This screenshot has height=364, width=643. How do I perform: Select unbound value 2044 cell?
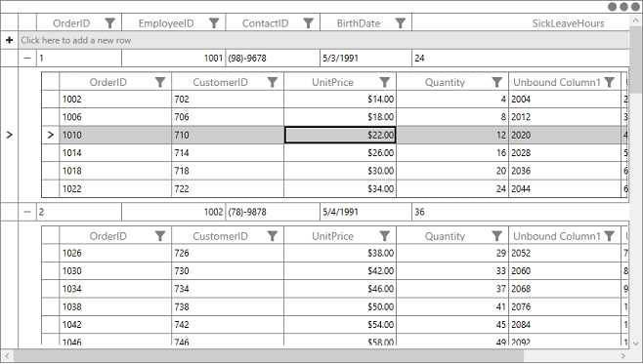pos(565,188)
